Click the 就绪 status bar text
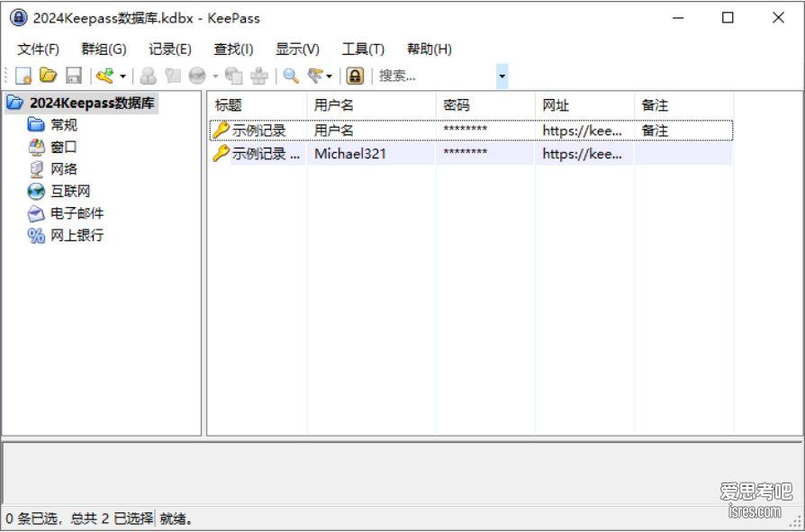Viewport: 805px width, 532px height. point(176,518)
